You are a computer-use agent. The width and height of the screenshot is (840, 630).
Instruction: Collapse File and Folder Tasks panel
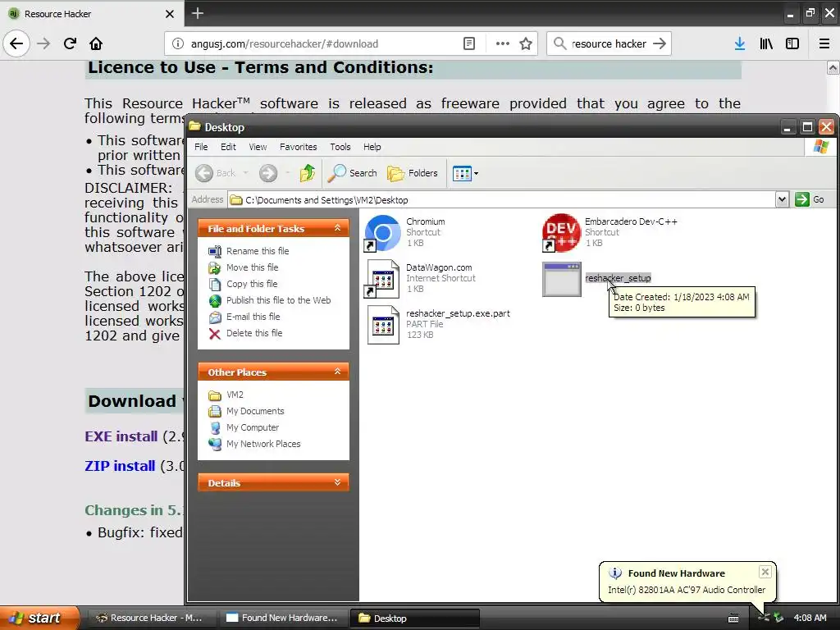337,228
